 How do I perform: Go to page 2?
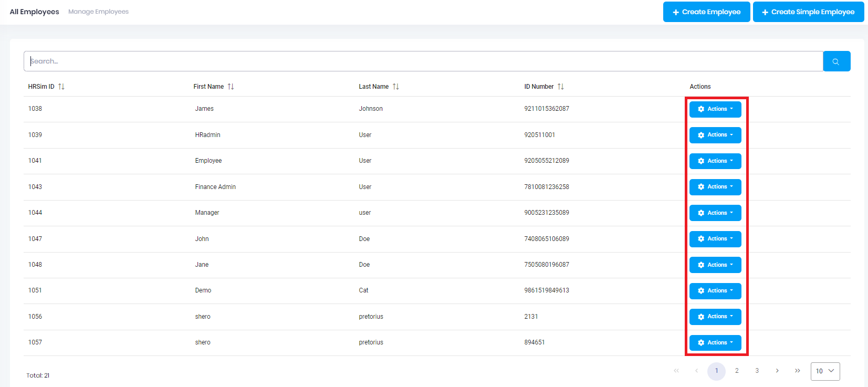[x=737, y=371]
